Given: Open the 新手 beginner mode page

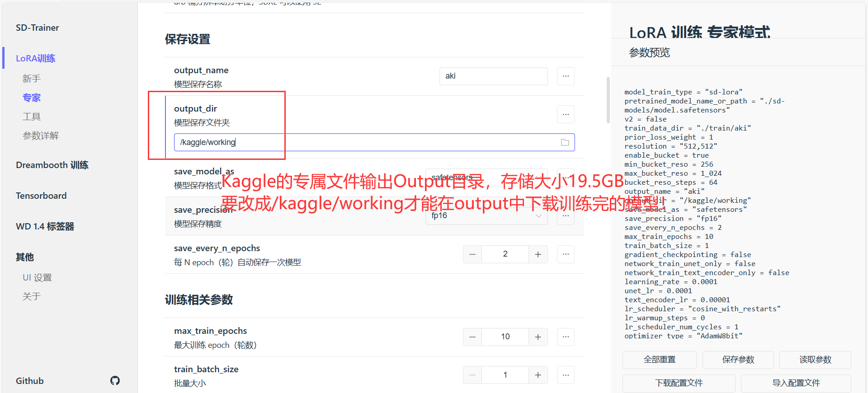Looking at the screenshot, I should [x=32, y=79].
